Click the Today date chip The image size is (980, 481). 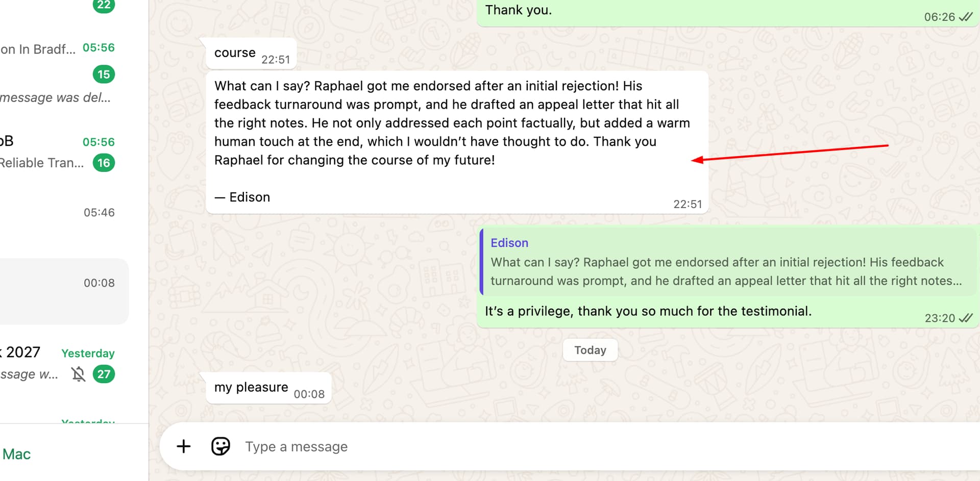590,350
